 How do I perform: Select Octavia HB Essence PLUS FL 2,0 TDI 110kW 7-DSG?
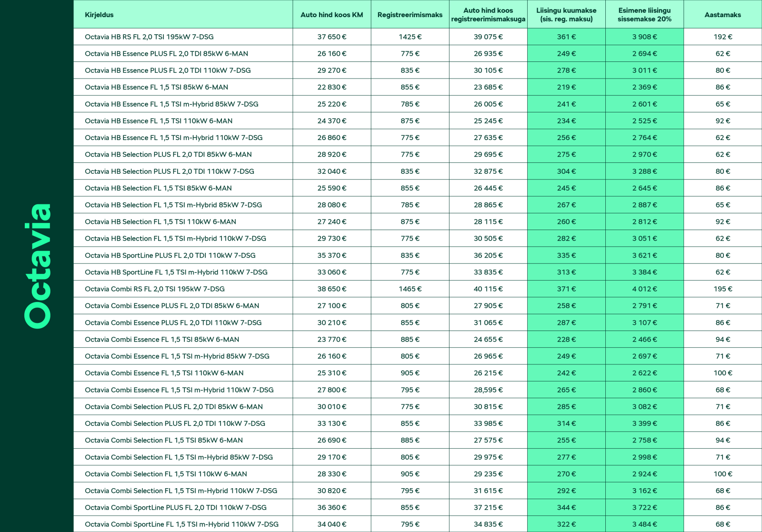[x=168, y=70]
